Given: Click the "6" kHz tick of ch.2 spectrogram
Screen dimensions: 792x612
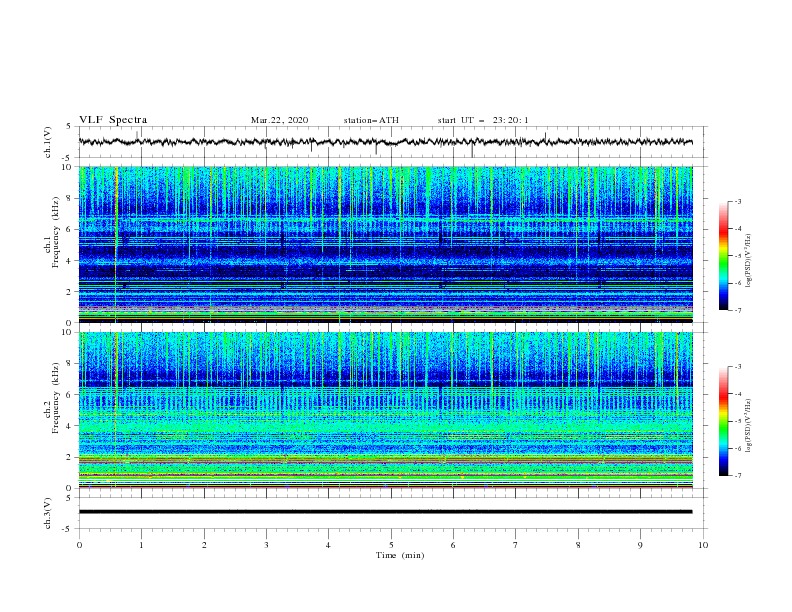Looking at the screenshot, I should click(x=70, y=394).
